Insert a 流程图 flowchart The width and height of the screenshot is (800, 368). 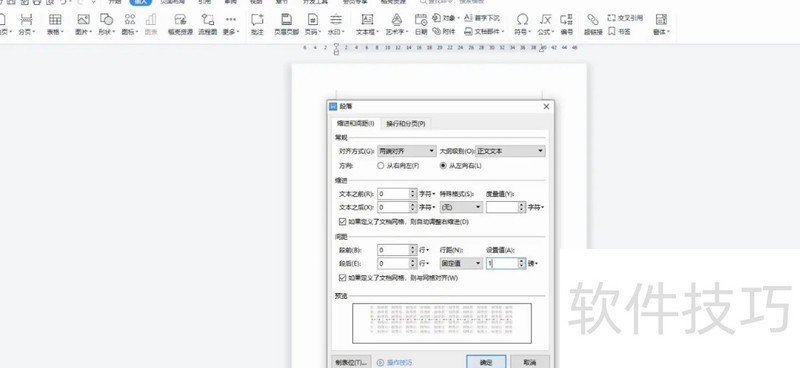point(208,24)
